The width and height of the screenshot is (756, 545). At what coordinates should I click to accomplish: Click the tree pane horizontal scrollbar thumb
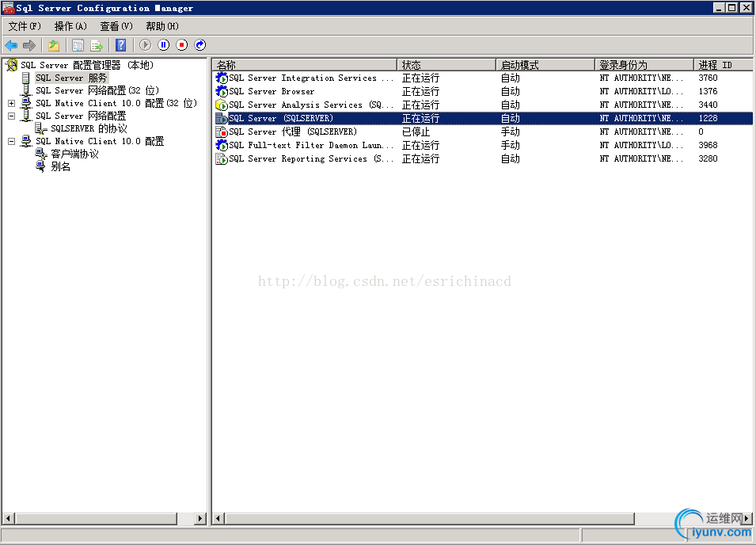[x=96, y=519]
